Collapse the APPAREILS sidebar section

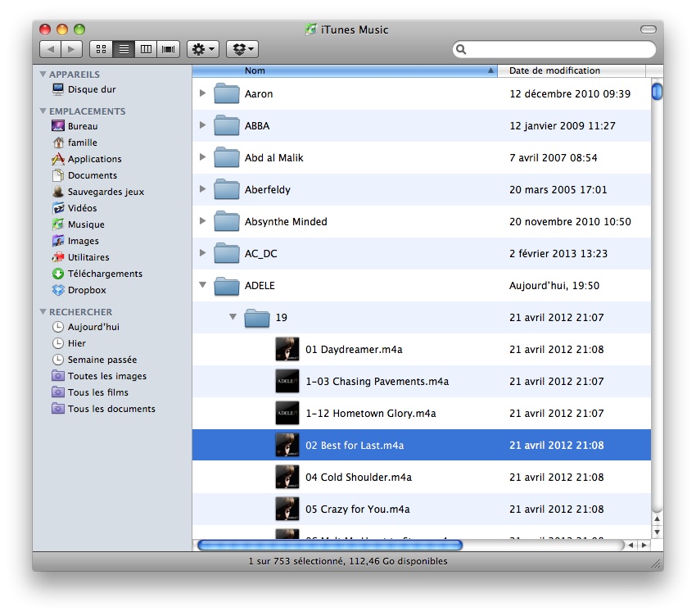43,75
